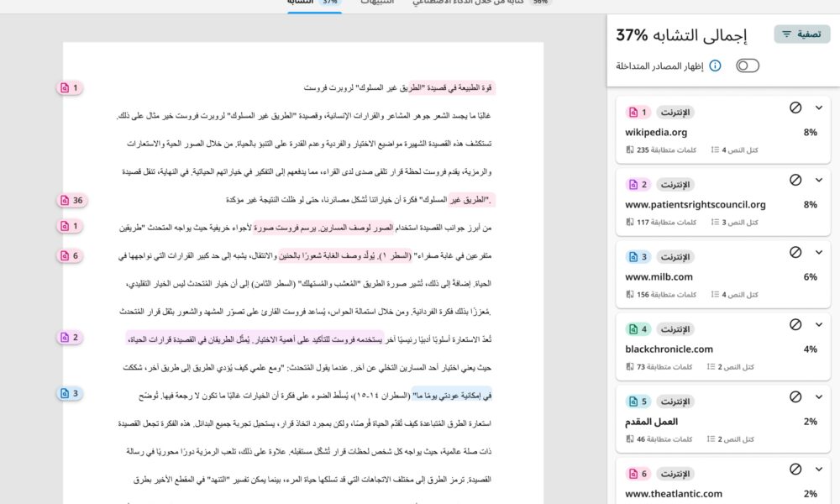Open the www.milb.com source name
This screenshot has height=504, width=840.
click(659, 277)
